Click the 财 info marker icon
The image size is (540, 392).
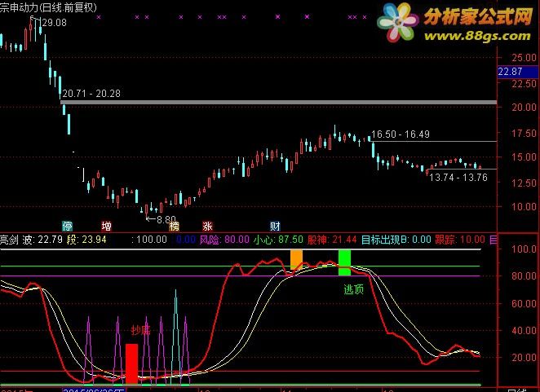click(275, 226)
